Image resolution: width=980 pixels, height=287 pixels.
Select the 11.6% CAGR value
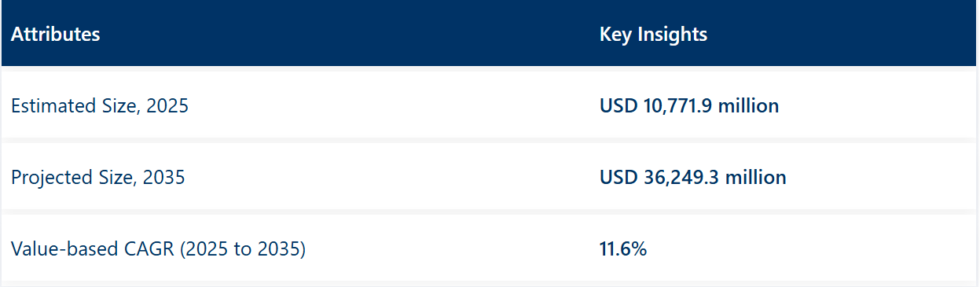(x=622, y=250)
